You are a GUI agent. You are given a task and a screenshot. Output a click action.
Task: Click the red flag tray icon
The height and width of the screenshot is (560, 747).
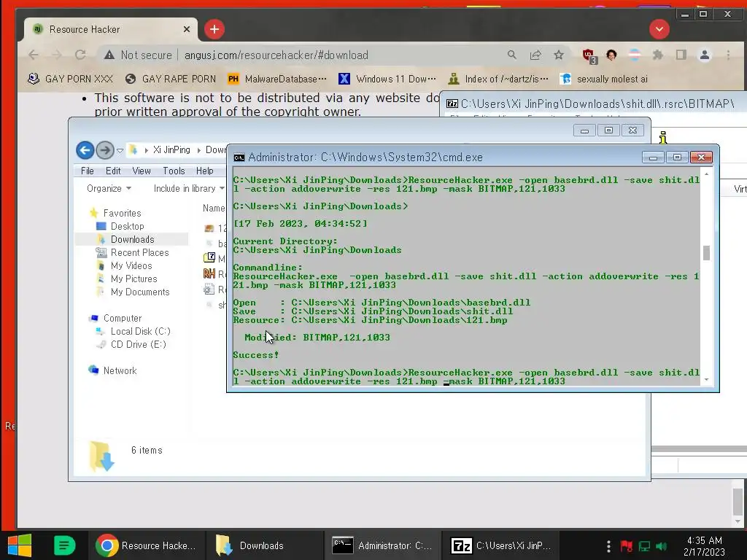627,545
